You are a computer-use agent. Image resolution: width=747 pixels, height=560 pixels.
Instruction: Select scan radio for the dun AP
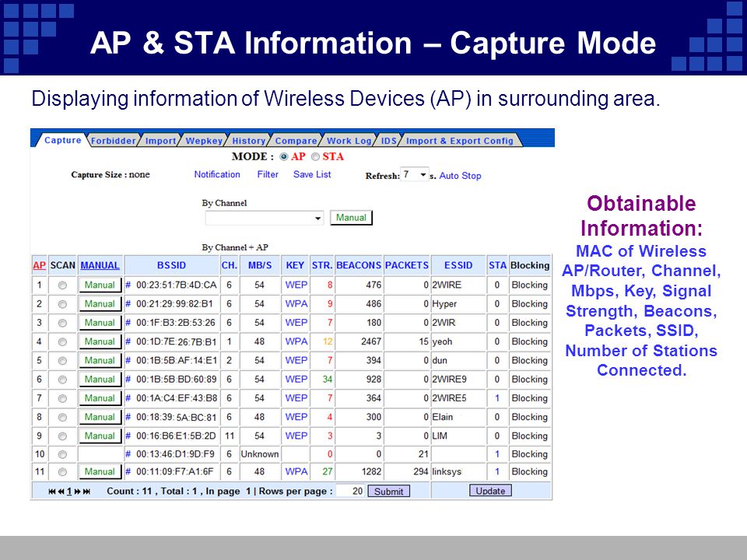62,361
